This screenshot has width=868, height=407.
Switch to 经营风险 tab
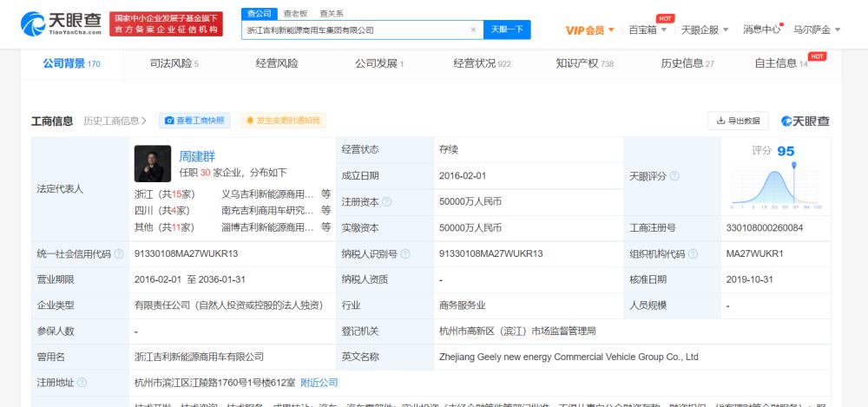[277, 63]
